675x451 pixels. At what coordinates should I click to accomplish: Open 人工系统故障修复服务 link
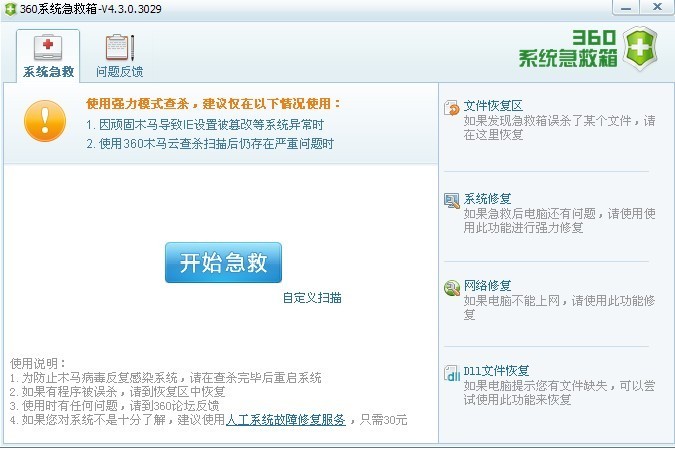[286, 420]
